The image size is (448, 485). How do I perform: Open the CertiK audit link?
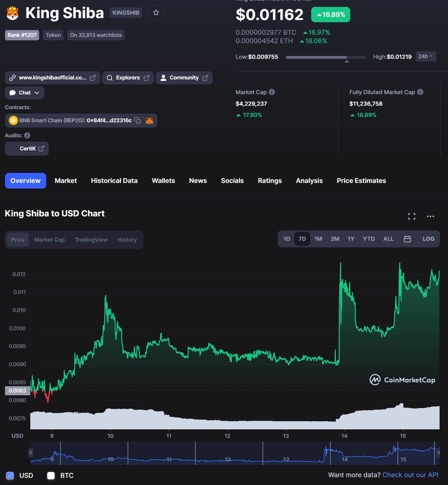point(27,148)
